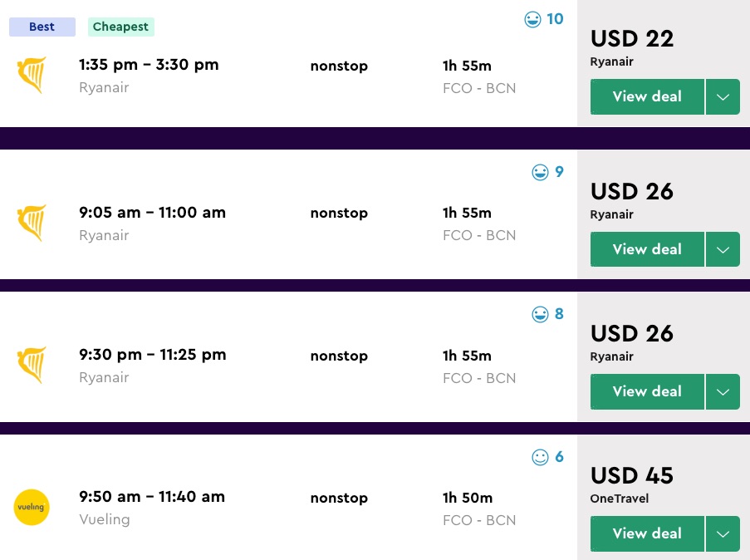
Task: Click the 1:35 pm – 3:30 pm flight time
Action: click(149, 65)
